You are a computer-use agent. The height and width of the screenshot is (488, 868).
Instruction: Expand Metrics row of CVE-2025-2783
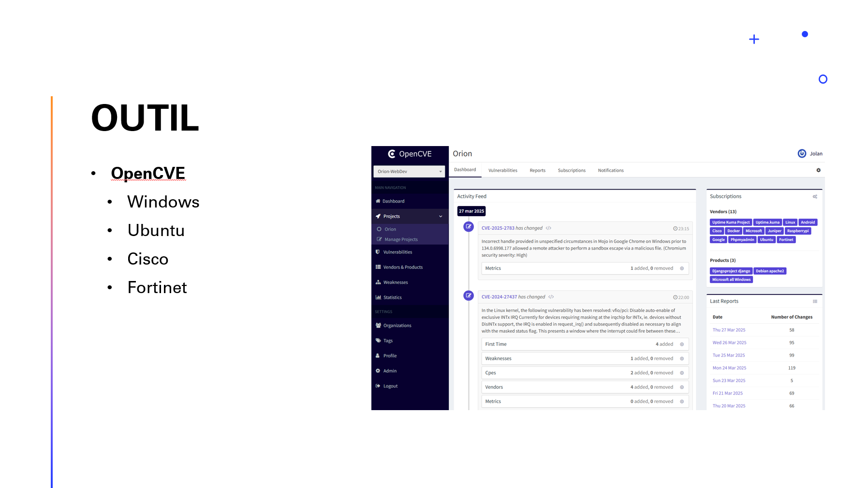585,268
